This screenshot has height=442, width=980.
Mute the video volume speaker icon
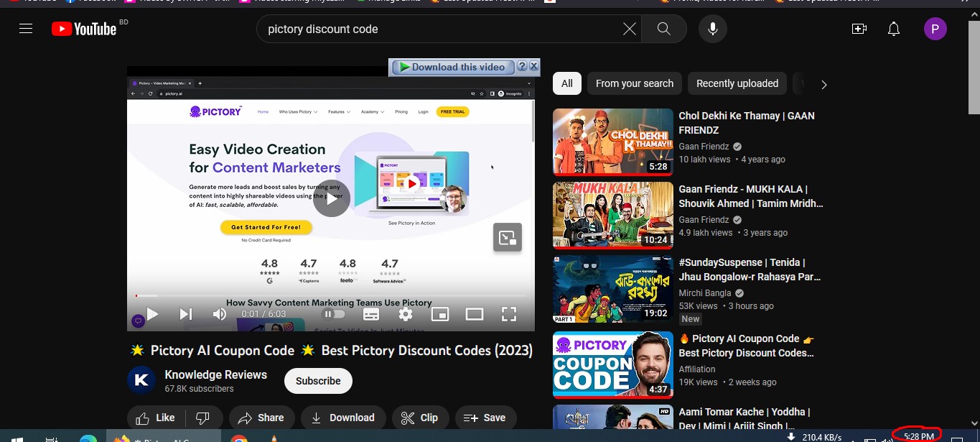pyautogui.click(x=220, y=314)
